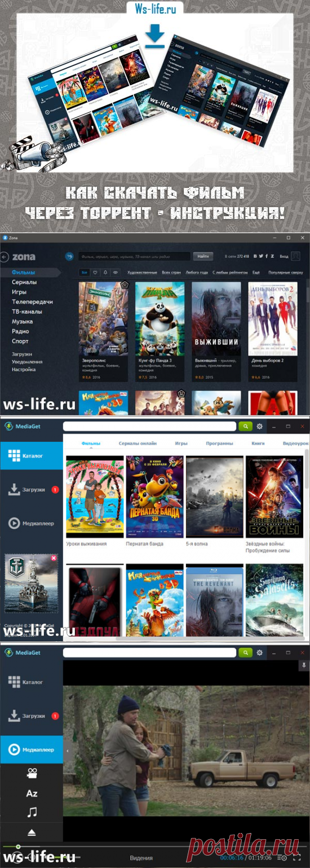Open 'ТВ-каналы' in Zona sidebar
The height and width of the screenshot is (868, 310).
pyautogui.click(x=27, y=312)
